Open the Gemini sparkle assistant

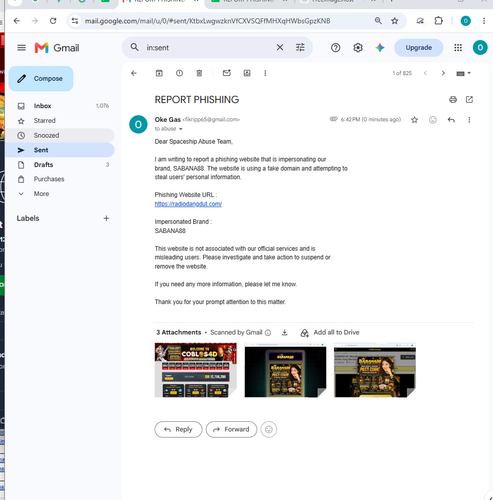pos(380,48)
